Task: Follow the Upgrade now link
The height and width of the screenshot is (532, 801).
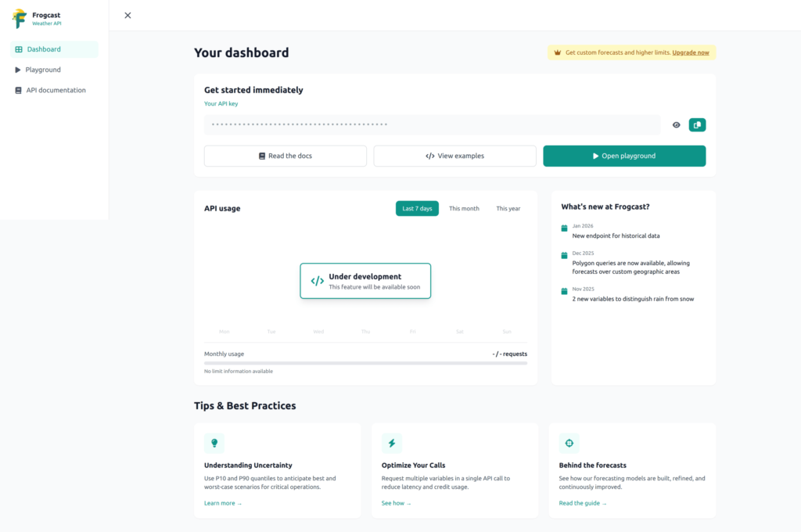Action: tap(690, 52)
